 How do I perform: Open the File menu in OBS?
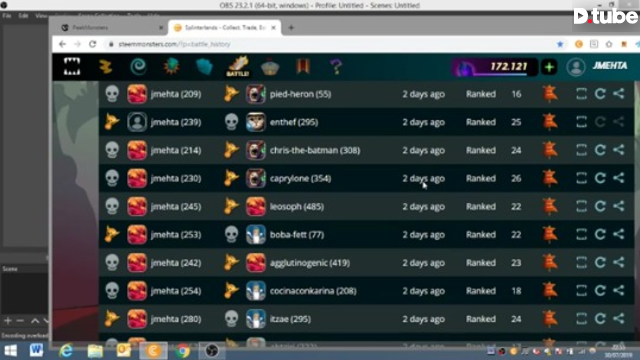(x=7, y=16)
